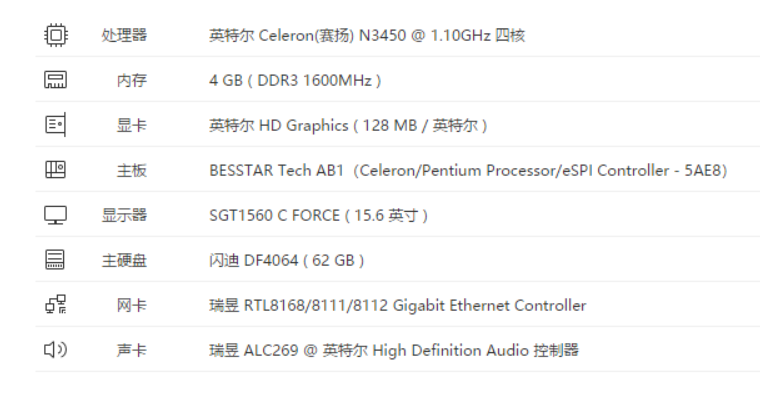Click the hard disk icon

55,260
